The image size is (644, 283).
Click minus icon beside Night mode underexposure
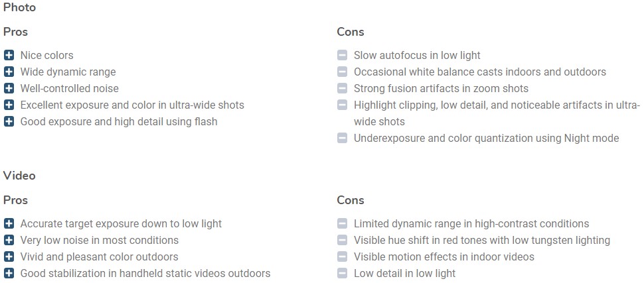(342, 139)
